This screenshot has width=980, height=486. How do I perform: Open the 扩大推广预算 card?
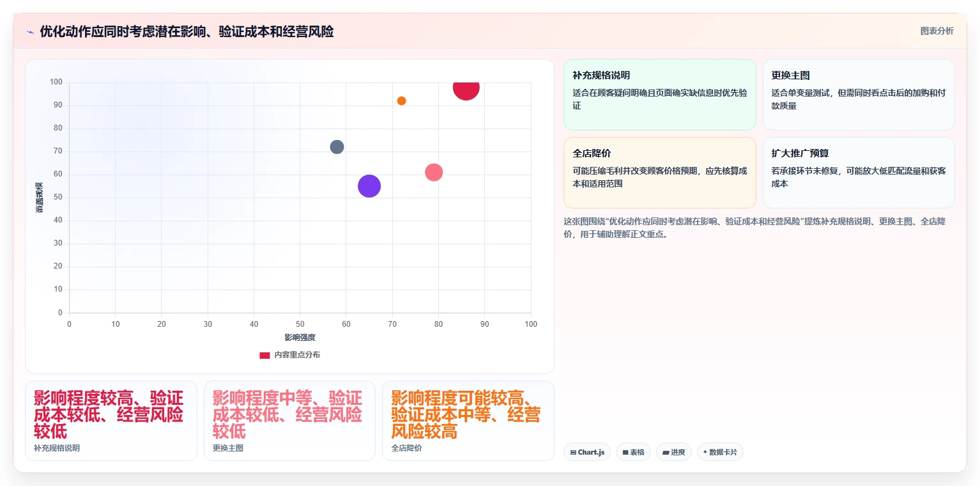pos(859,173)
